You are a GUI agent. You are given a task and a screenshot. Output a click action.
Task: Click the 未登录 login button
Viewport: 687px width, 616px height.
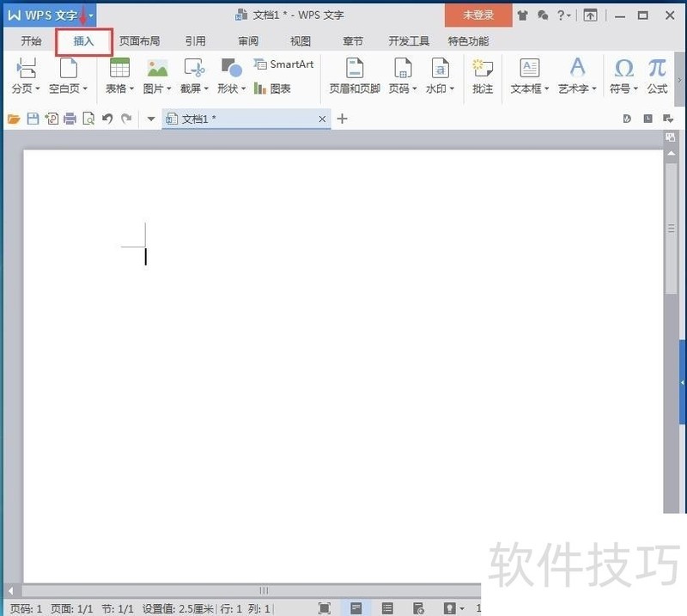point(478,15)
